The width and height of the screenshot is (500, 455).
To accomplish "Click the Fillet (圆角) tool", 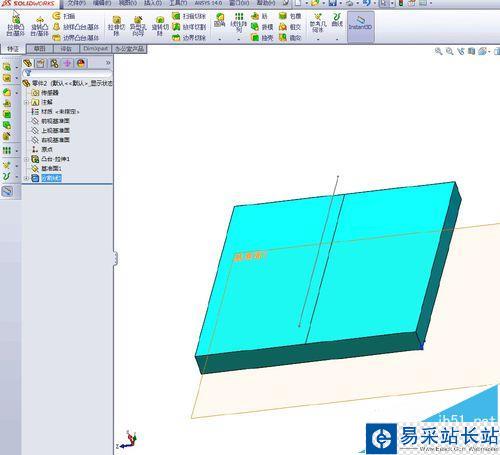I will [220, 20].
